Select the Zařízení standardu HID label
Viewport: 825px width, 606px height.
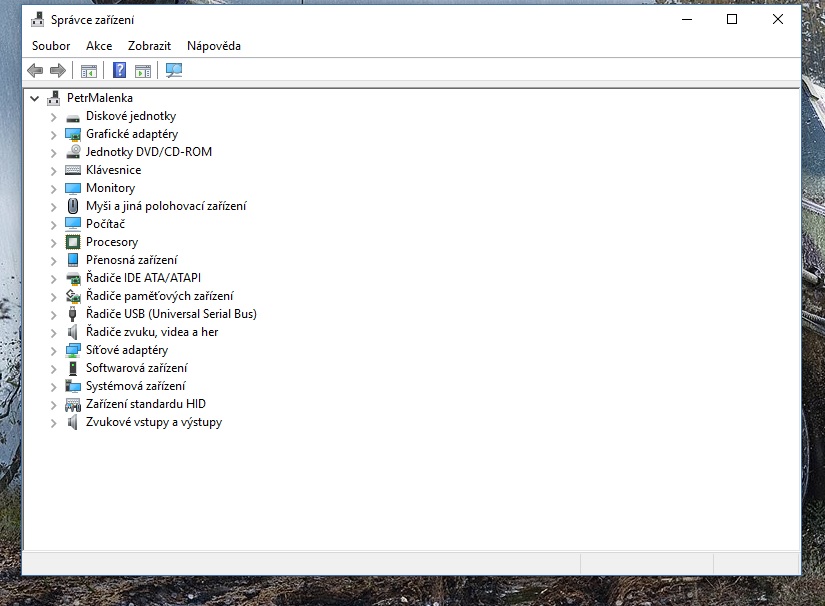[x=146, y=404]
